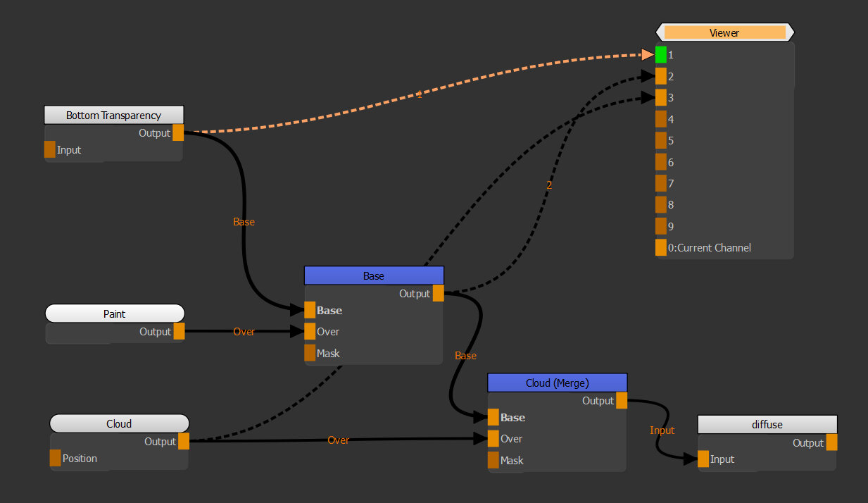Select the Viewer node title bar
The image size is (868, 503).
[724, 32]
